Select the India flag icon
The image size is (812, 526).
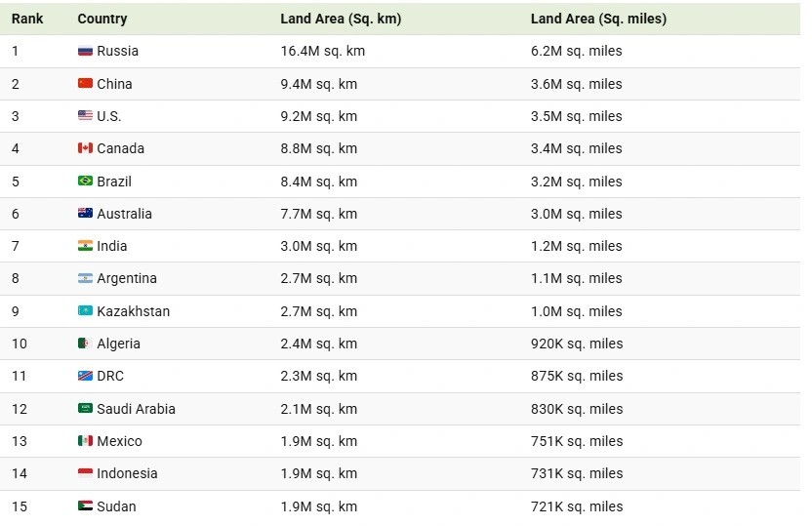86,245
